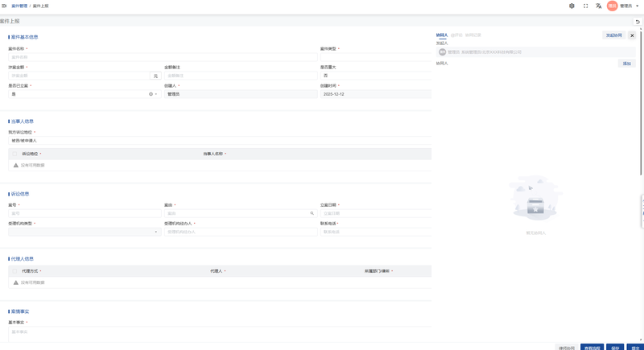Tick select-all checkbox in 代理方式 table header
The height and width of the screenshot is (350, 644).
tap(14, 271)
